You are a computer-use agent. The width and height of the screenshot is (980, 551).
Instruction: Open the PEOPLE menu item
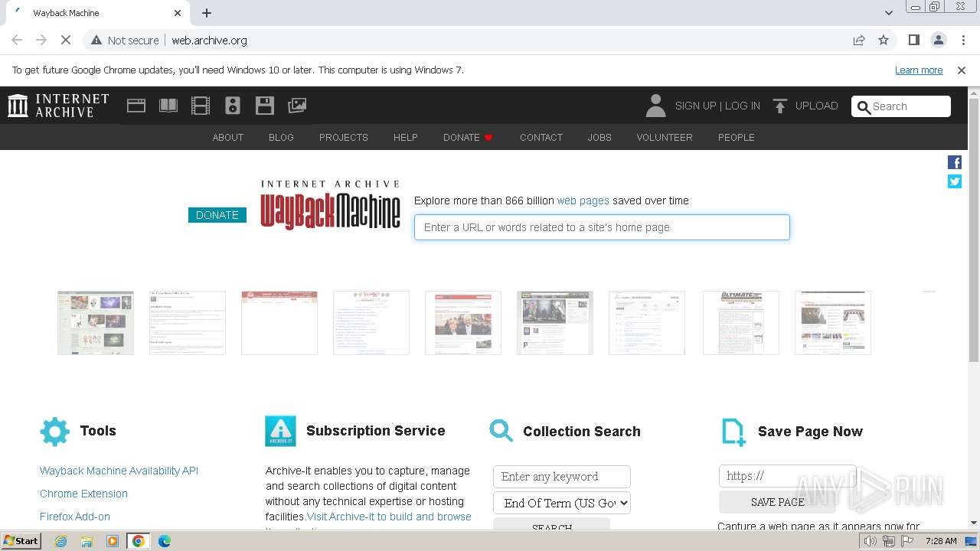click(737, 138)
